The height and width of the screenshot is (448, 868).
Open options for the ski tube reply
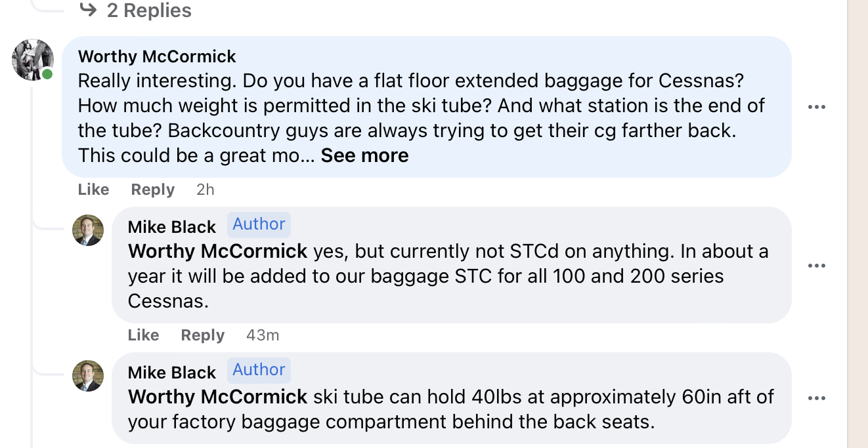click(x=816, y=398)
